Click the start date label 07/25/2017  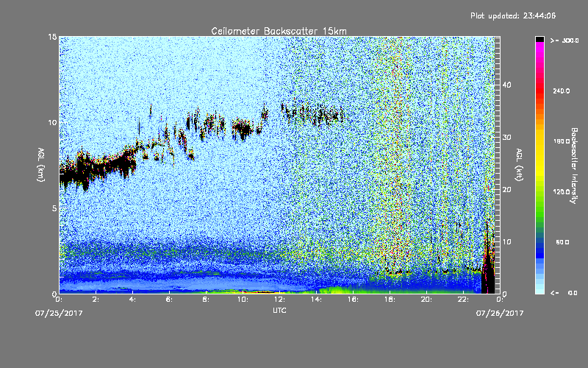point(59,314)
